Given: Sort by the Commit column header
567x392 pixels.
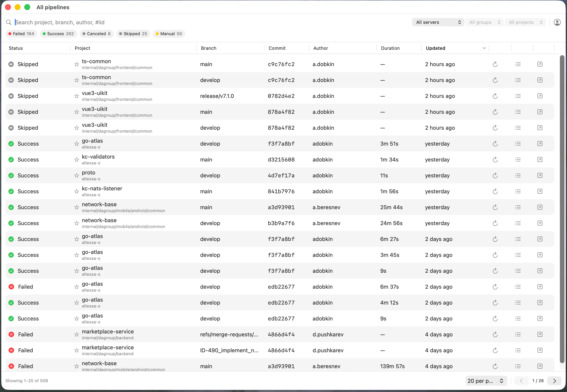Looking at the screenshot, I should [277, 48].
